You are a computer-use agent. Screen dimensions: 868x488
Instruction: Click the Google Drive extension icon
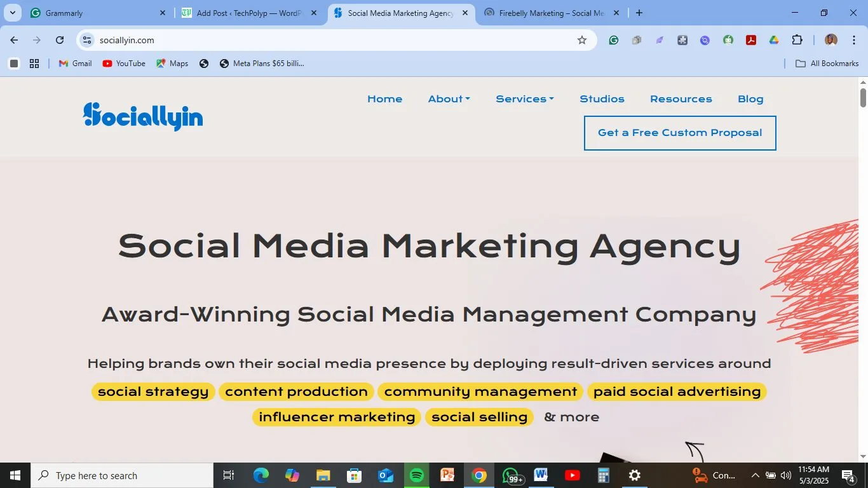click(x=774, y=40)
